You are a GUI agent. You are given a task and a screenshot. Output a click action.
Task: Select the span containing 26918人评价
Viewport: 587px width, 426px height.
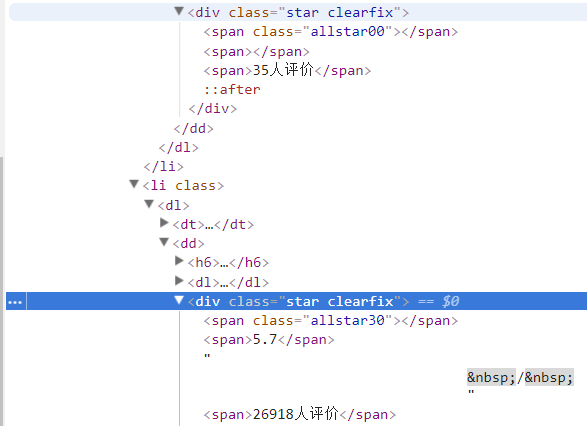pyautogui.click(x=299, y=414)
